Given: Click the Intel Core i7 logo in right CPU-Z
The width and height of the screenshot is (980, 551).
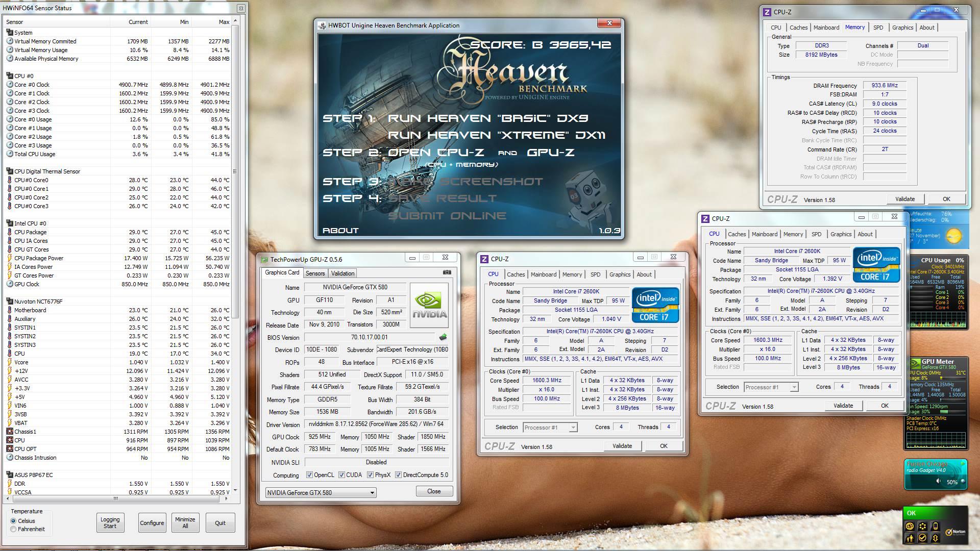Looking at the screenshot, I should [x=876, y=264].
